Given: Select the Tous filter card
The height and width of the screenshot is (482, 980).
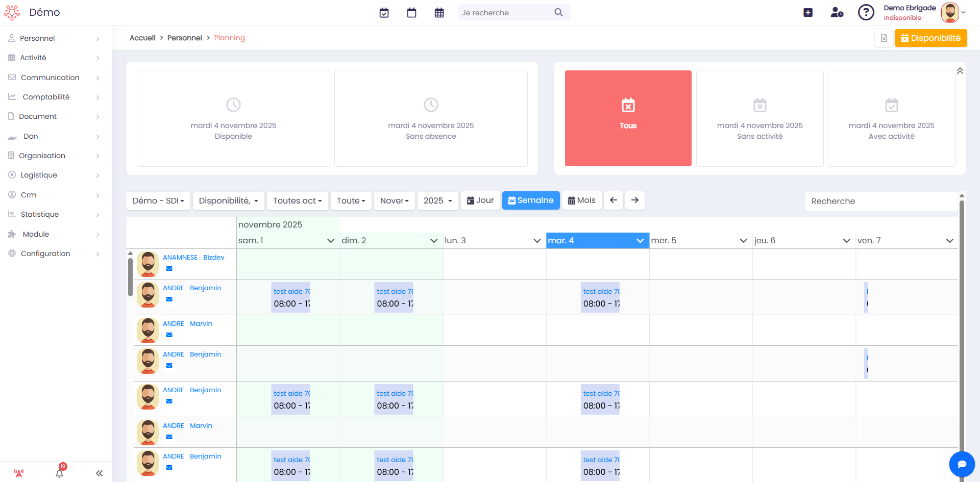Looking at the screenshot, I should pyautogui.click(x=628, y=118).
